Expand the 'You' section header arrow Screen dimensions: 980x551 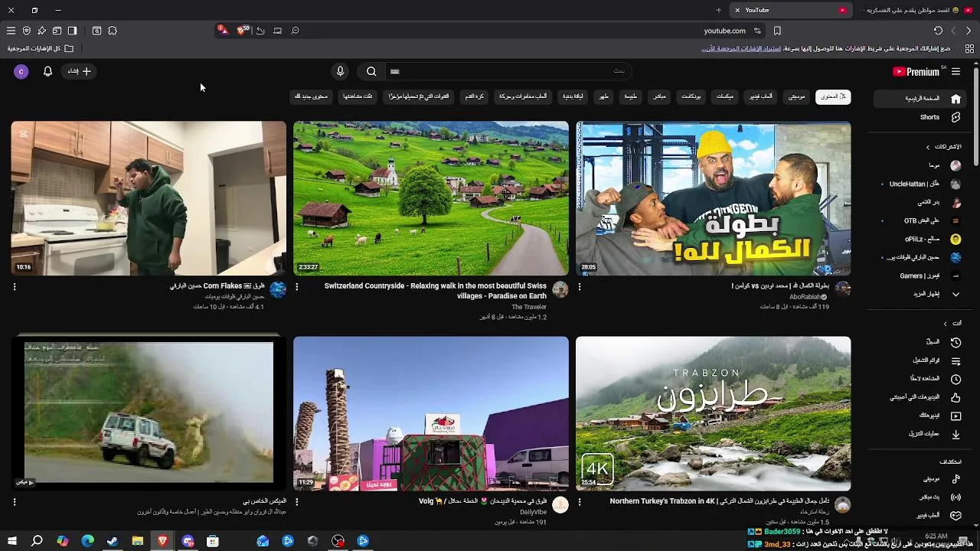pyautogui.click(x=945, y=324)
